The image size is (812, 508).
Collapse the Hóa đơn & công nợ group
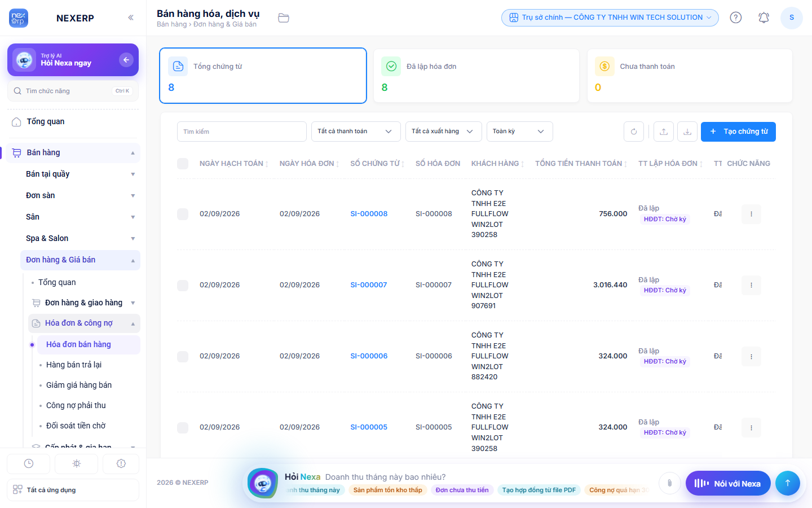[84, 323]
